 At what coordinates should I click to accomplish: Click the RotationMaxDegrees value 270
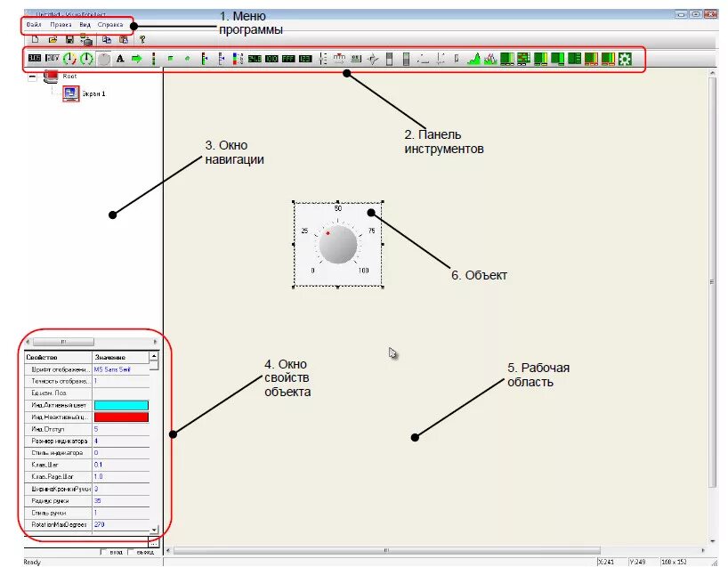[x=100, y=525]
